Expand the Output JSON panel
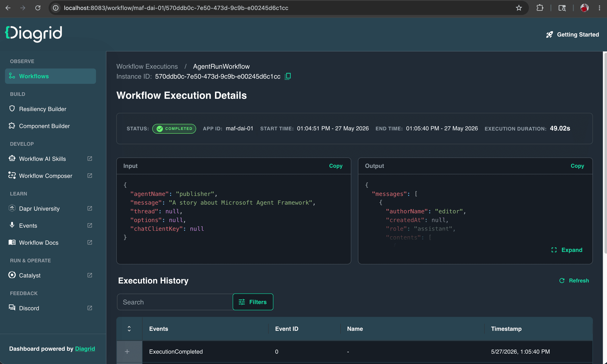This screenshot has width=607, height=364. tap(566, 250)
